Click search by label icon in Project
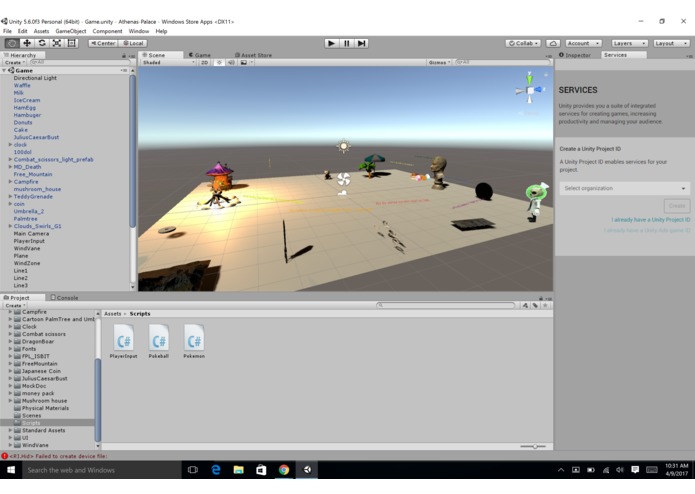 point(535,305)
